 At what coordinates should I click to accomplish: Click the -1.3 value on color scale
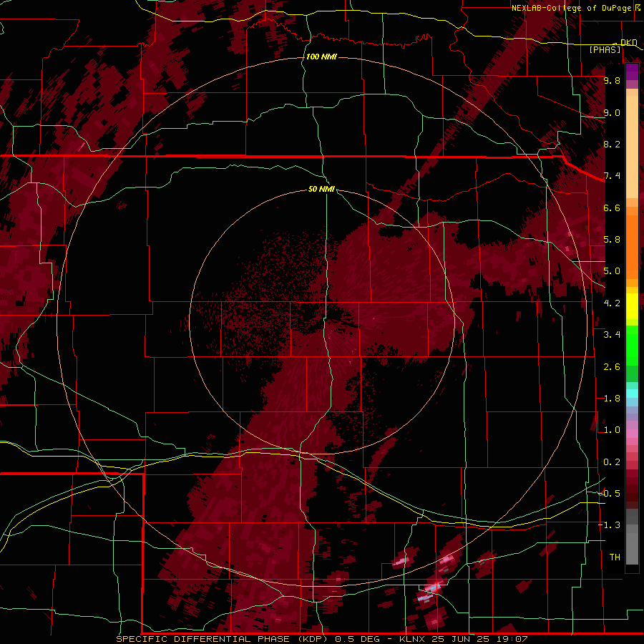coord(610,525)
